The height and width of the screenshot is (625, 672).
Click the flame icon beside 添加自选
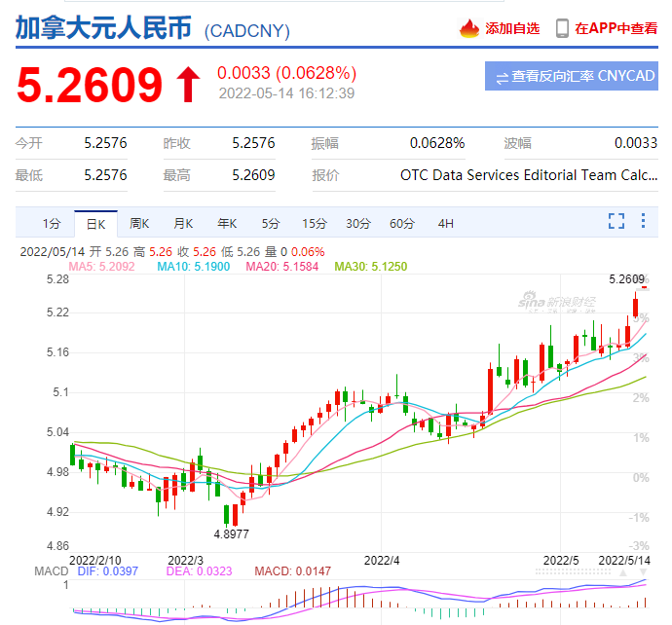[468, 28]
